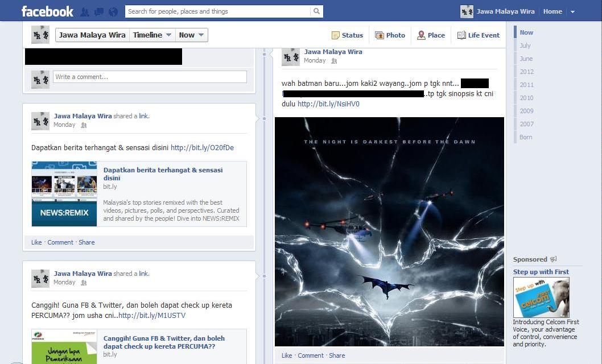Jump to 2011 in timeline navigator
Image resolution: width=602 pixels, height=364 pixels.
[x=527, y=85]
